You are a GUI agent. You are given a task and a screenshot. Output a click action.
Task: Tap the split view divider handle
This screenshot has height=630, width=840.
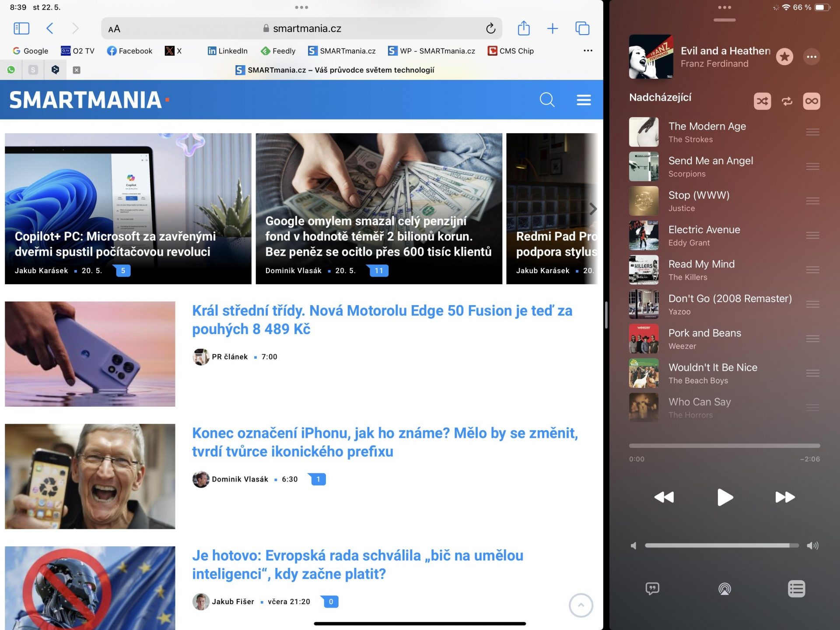(606, 315)
